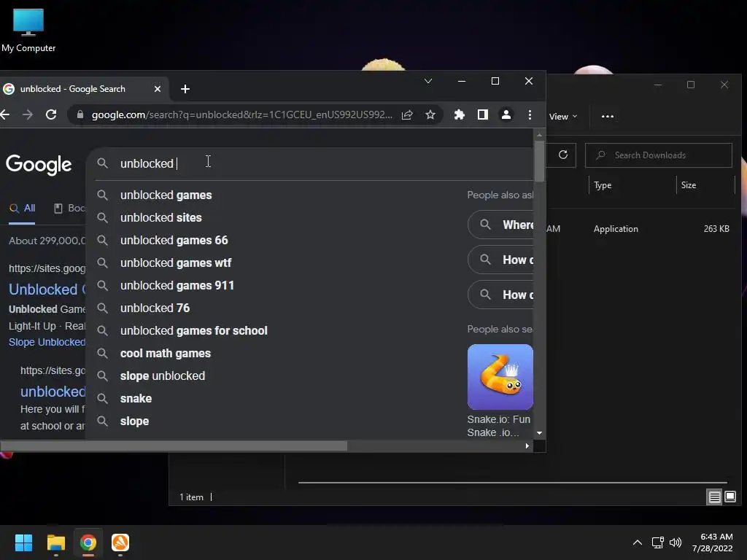Click the Google logo
This screenshot has height=560, width=747.
click(x=39, y=165)
